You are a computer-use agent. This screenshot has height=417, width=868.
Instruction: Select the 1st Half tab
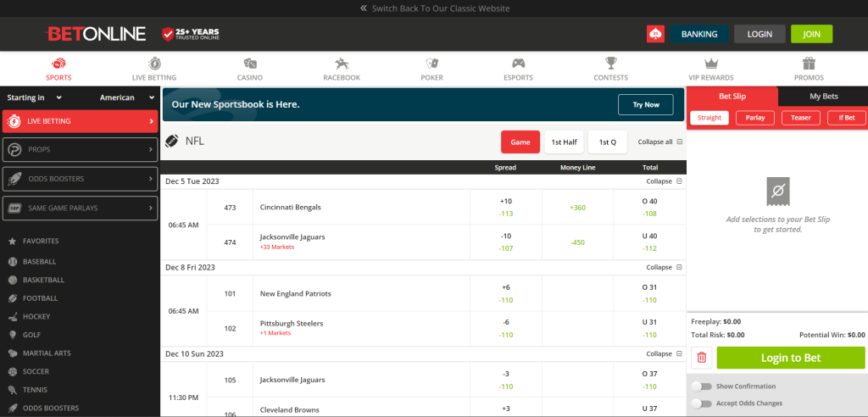(562, 142)
